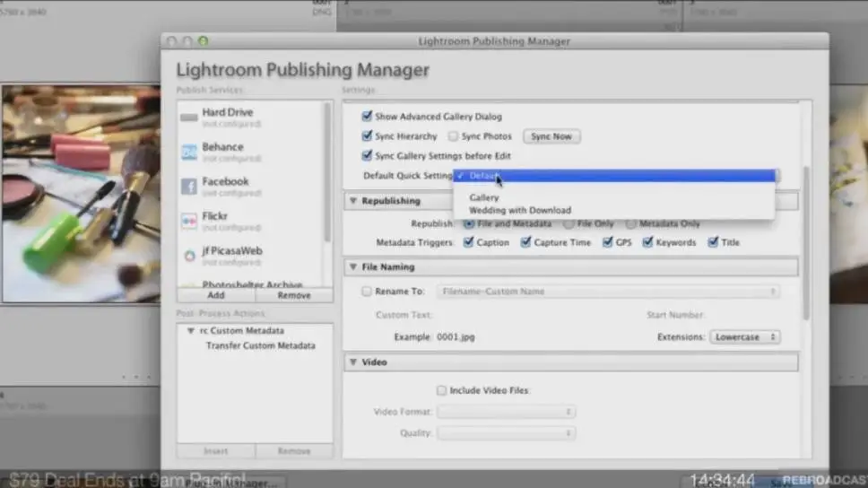Click the Add publish service button

[216, 295]
